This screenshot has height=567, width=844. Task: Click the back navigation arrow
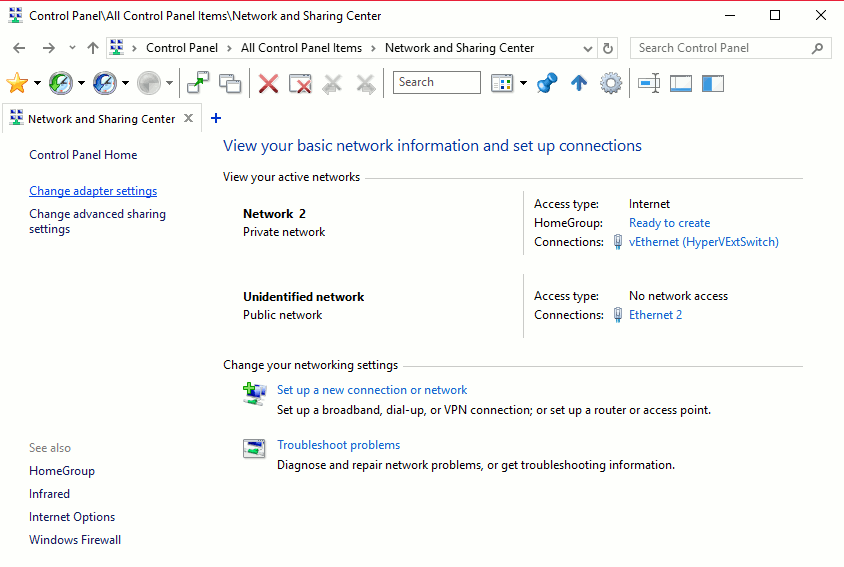tap(19, 48)
